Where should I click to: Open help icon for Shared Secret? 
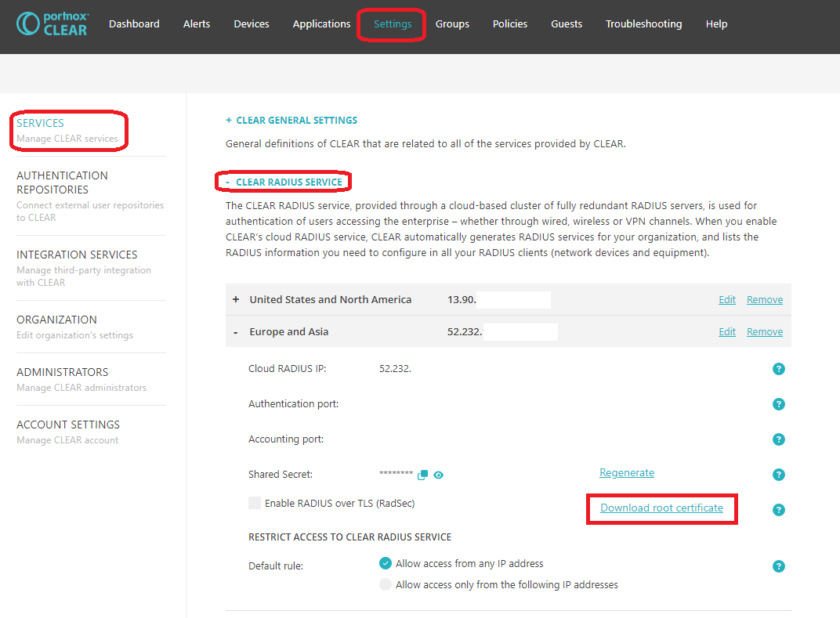(x=778, y=475)
